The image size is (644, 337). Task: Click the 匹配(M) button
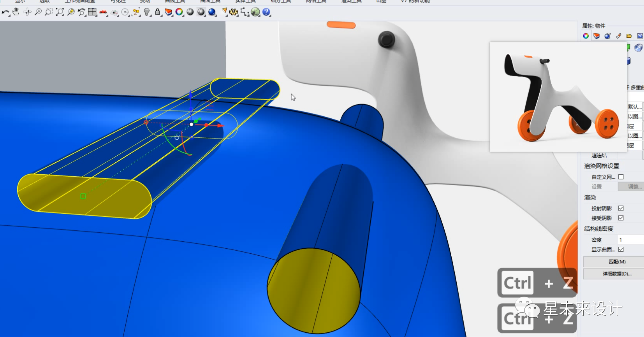pos(614,262)
